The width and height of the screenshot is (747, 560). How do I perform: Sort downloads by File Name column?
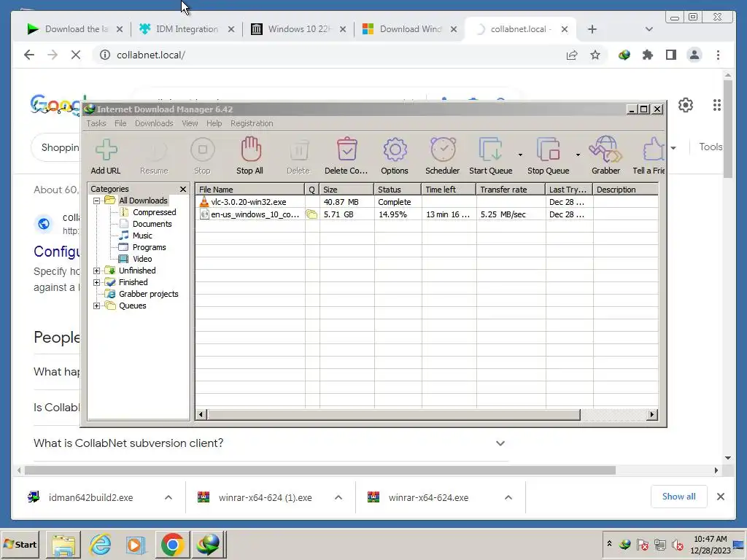pyautogui.click(x=250, y=190)
